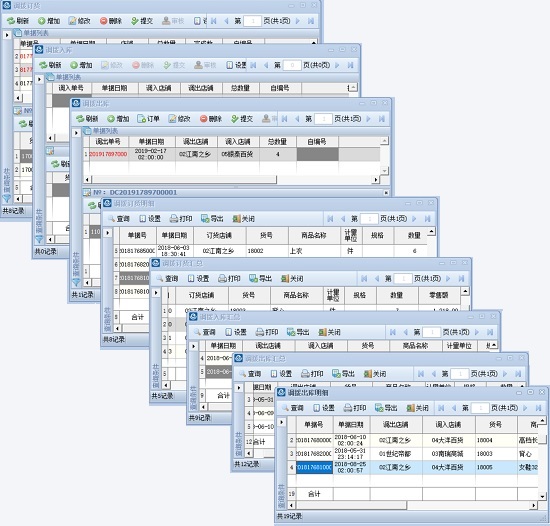Click 修改 edit in 调拨订货 toolbar
550x526 pixels.
pyautogui.click(x=80, y=21)
